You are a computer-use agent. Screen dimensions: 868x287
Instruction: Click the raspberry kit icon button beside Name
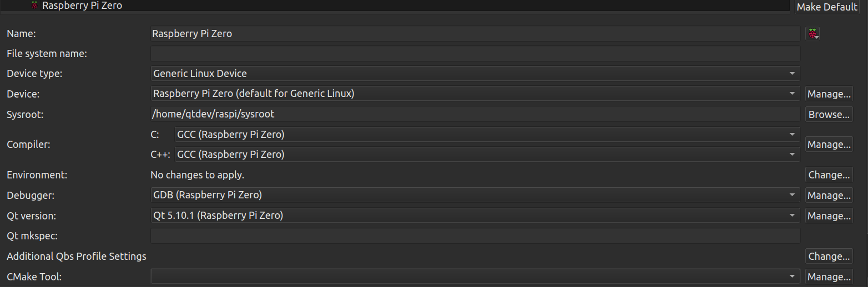(x=813, y=34)
